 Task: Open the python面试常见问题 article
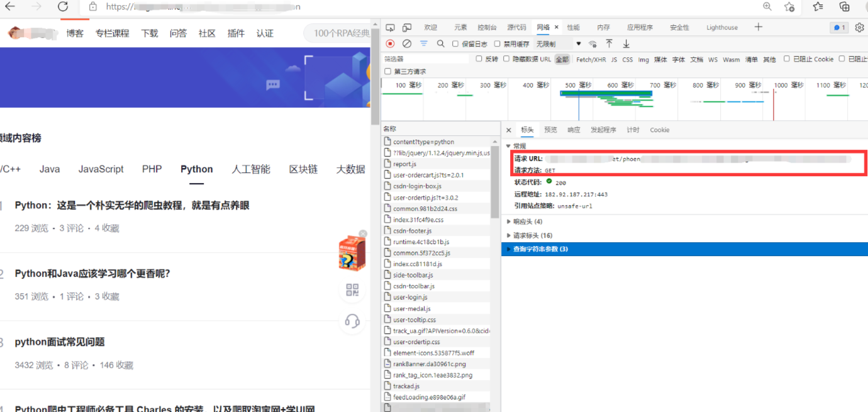pos(60,342)
